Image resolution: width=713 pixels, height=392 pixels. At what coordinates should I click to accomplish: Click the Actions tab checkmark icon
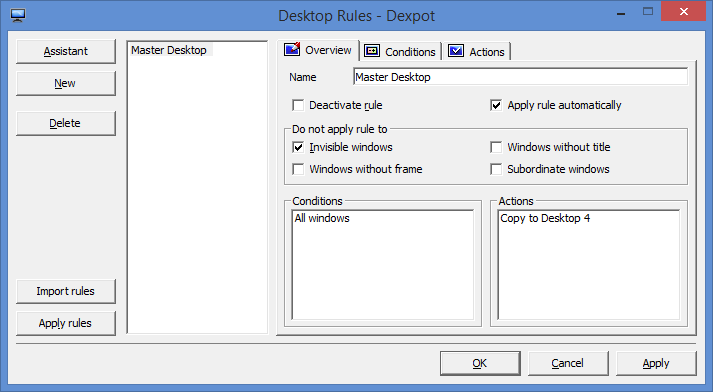point(456,51)
